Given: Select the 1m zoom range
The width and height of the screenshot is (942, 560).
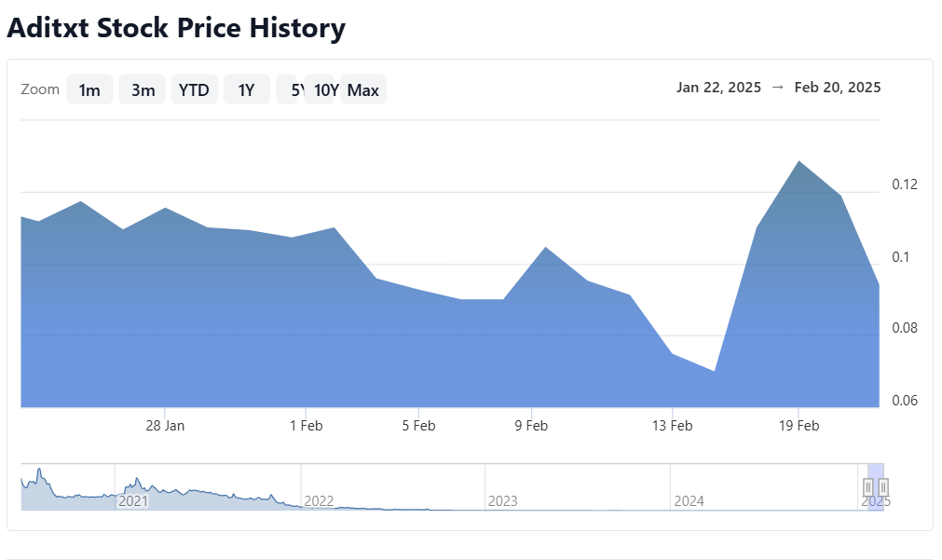Looking at the screenshot, I should pyautogui.click(x=89, y=90).
